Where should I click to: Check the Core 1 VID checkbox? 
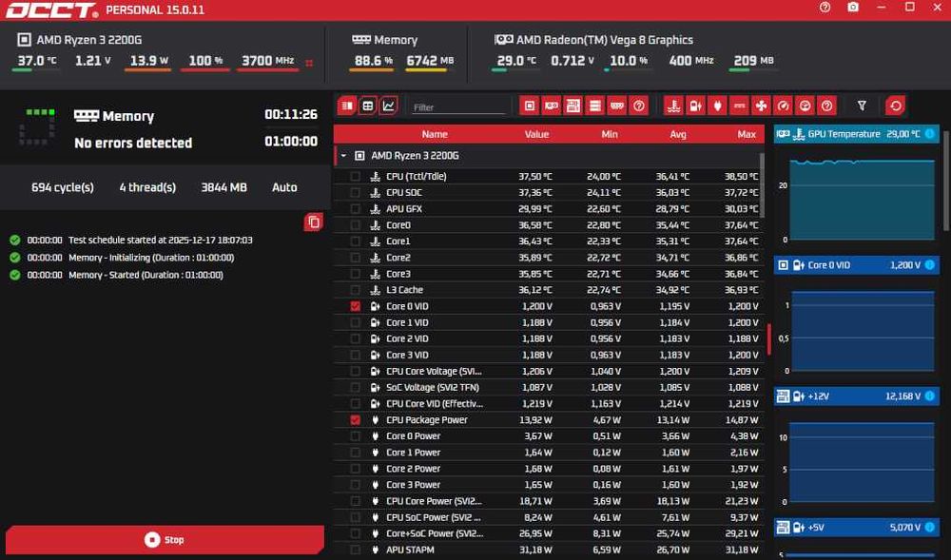point(356,322)
